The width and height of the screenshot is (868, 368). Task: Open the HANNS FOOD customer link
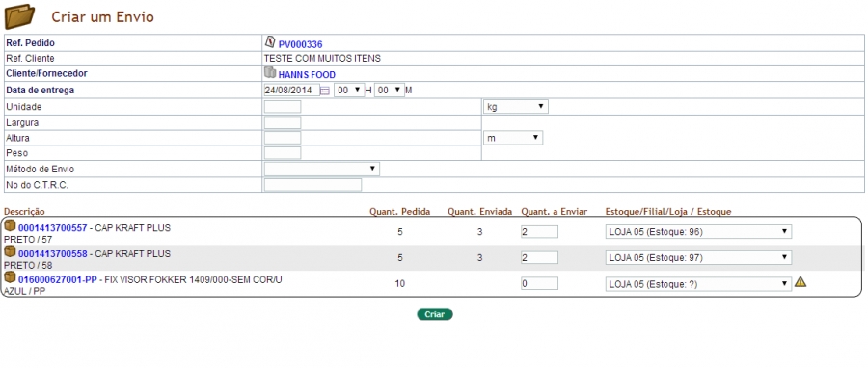pos(307,75)
